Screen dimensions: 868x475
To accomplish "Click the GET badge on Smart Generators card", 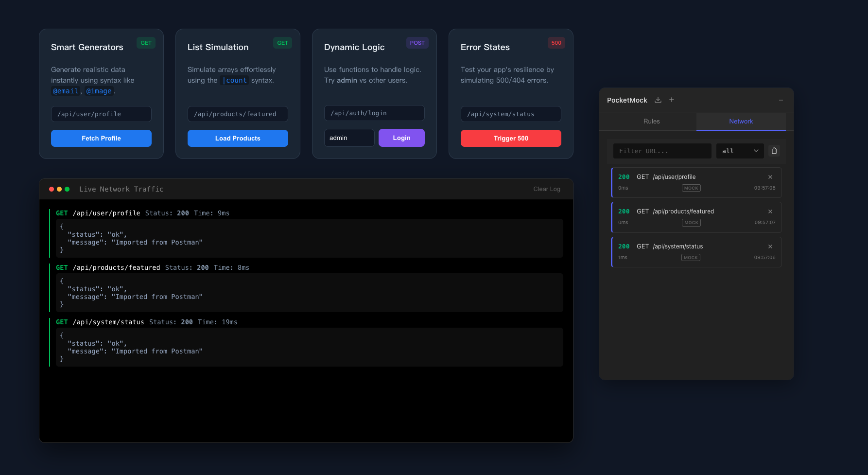I will click(x=146, y=43).
